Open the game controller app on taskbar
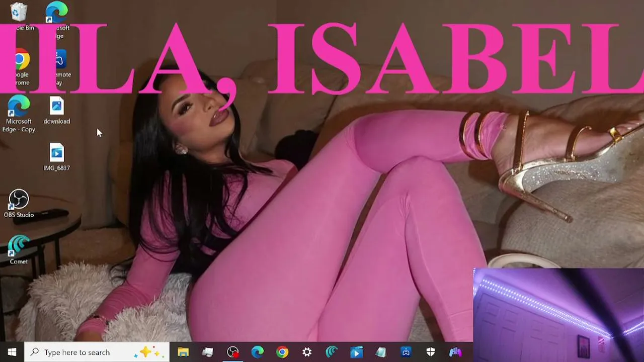 click(x=455, y=352)
